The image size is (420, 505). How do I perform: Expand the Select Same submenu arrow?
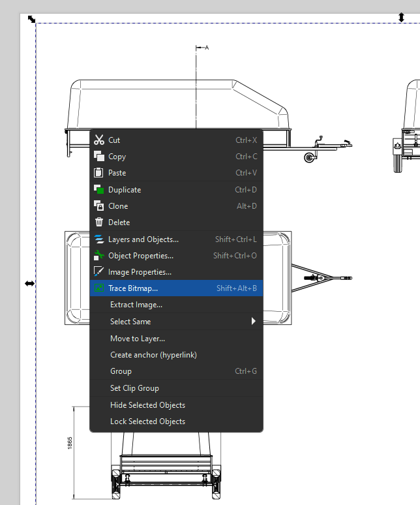pyautogui.click(x=253, y=322)
